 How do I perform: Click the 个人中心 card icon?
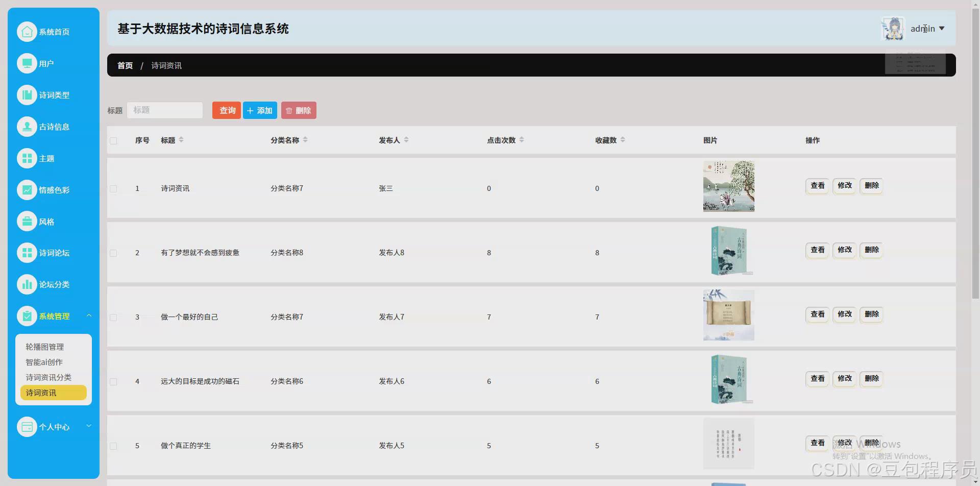pos(27,427)
